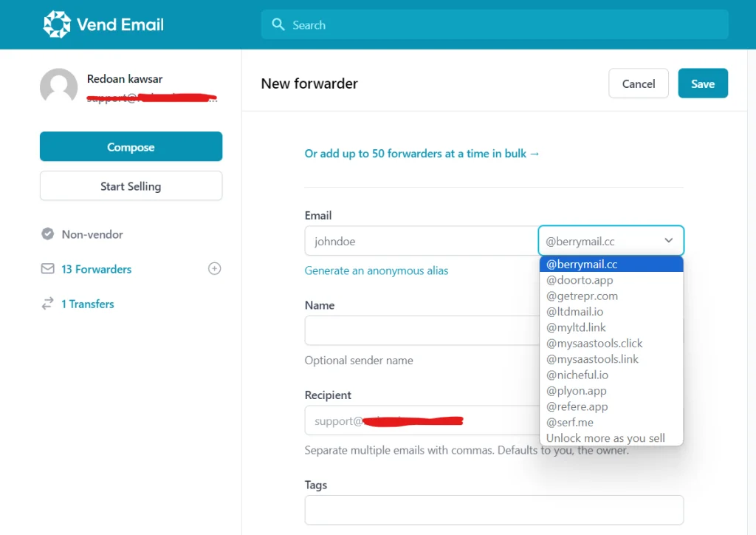756x535 pixels.
Task: Pick the @ltdmail.io domain
Action: coord(574,312)
